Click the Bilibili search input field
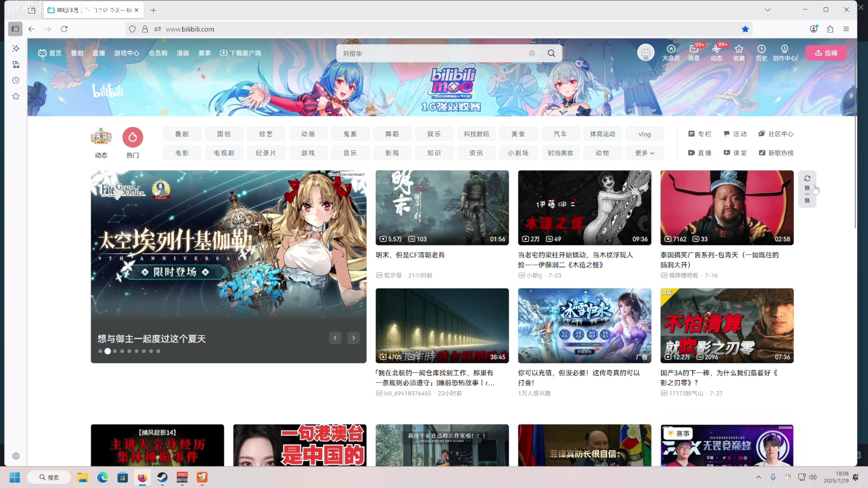This screenshot has height=488, width=868. coord(434,53)
